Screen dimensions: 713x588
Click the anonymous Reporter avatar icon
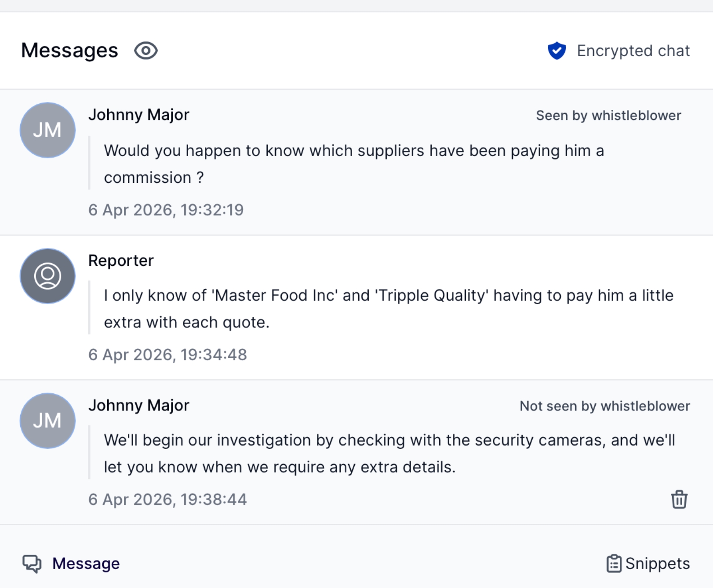(47, 276)
